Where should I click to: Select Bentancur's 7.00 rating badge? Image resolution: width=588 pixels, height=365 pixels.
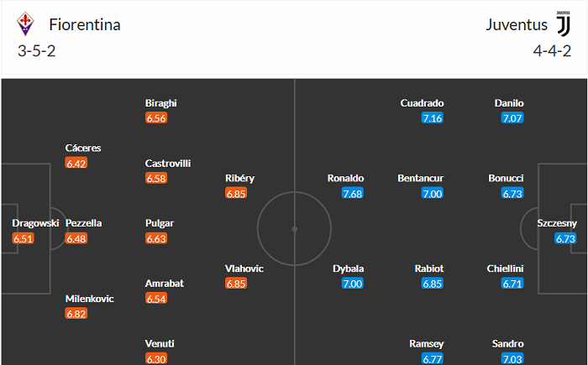point(432,194)
